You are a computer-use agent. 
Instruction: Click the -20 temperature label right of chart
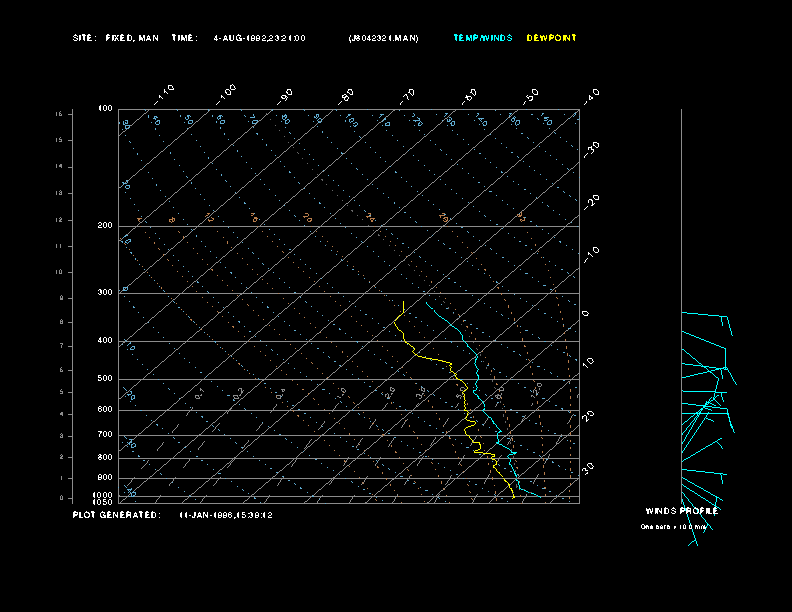click(x=591, y=202)
